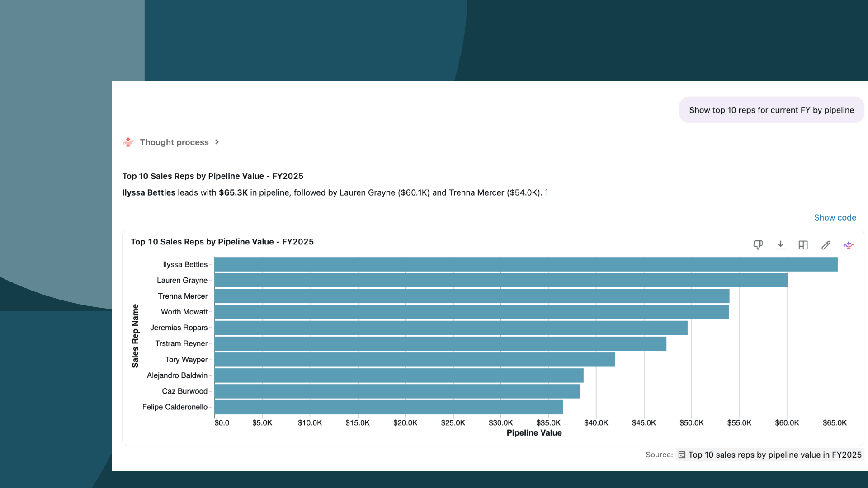Click the '$30.0K' axis tick label
This screenshot has height=488, width=868.
pos(500,423)
